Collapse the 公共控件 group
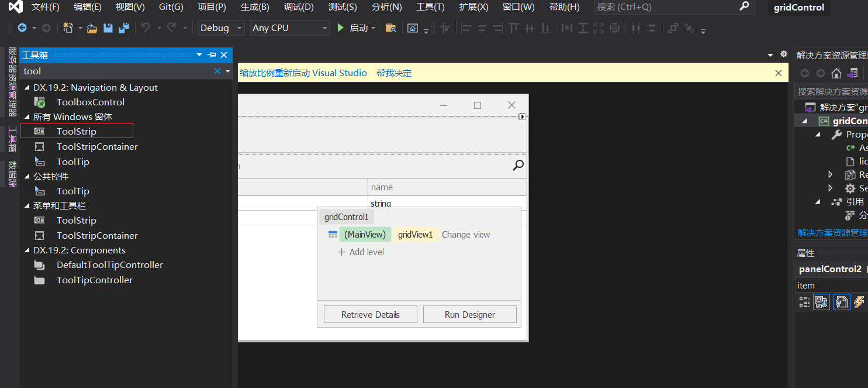Viewport: 868px width, 388px height. click(27, 177)
